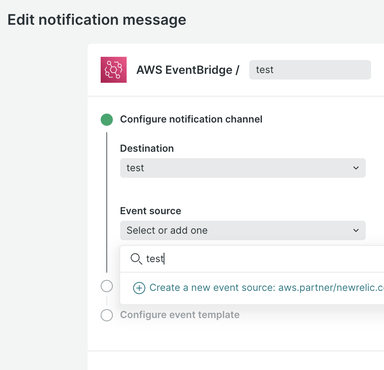Open the Destination dropdown

click(243, 168)
